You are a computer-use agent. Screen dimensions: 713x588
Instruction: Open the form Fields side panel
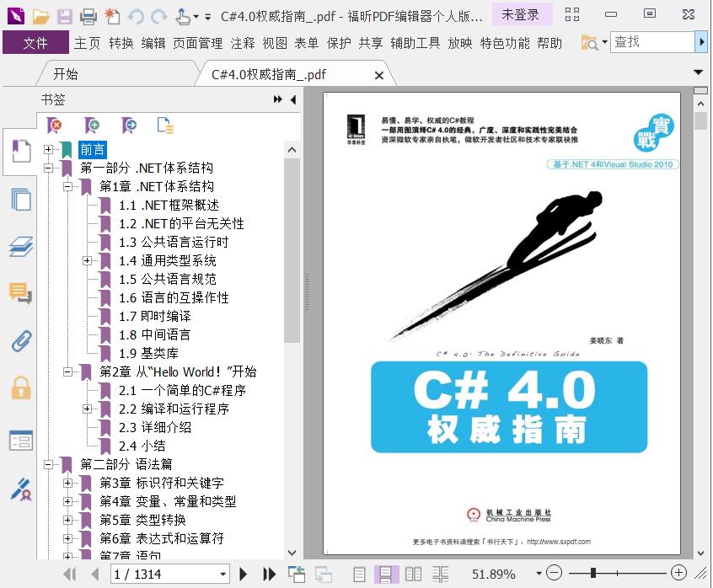click(x=21, y=440)
